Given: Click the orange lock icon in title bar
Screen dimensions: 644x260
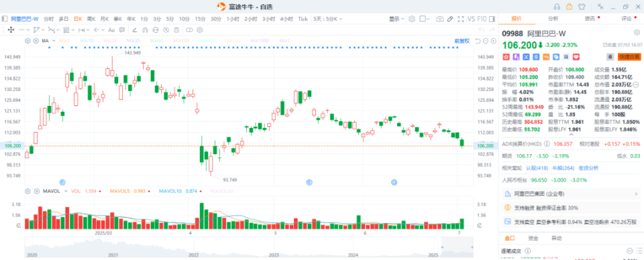Looking at the screenshot, I should 570,6.
